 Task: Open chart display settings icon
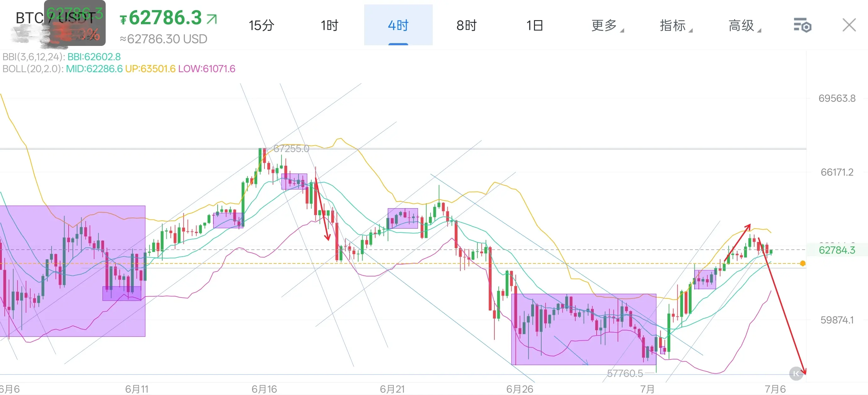click(802, 25)
